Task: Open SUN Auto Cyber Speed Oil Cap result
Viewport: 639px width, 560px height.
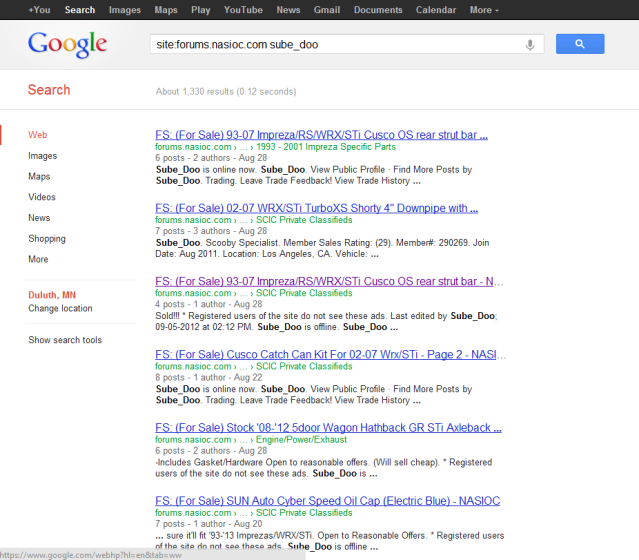Action: [327, 501]
